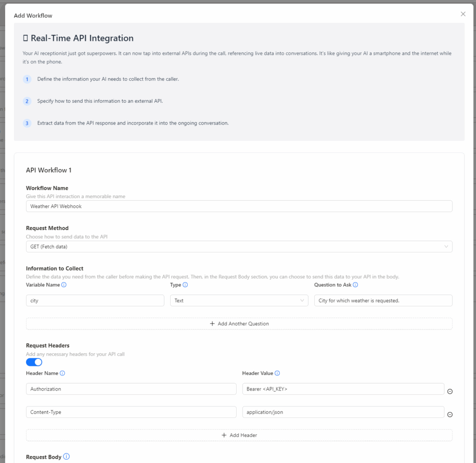Click the Workflow Name input field
This screenshot has height=463, width=476.
coord(239,206)
